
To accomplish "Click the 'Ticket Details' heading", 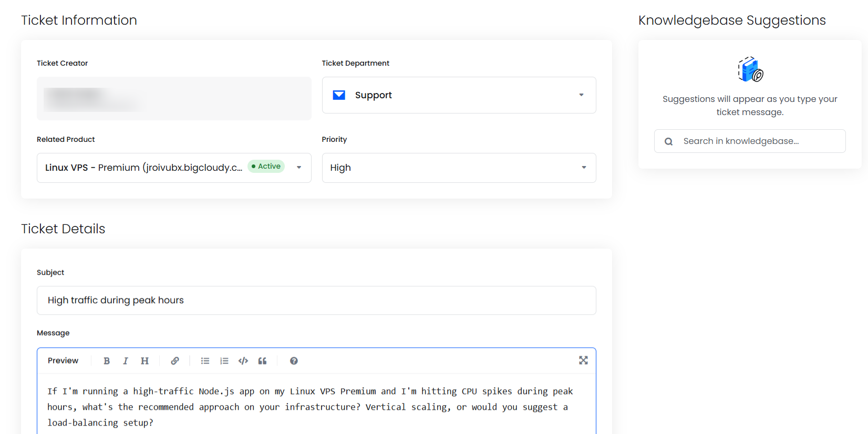I will [63, 229].
